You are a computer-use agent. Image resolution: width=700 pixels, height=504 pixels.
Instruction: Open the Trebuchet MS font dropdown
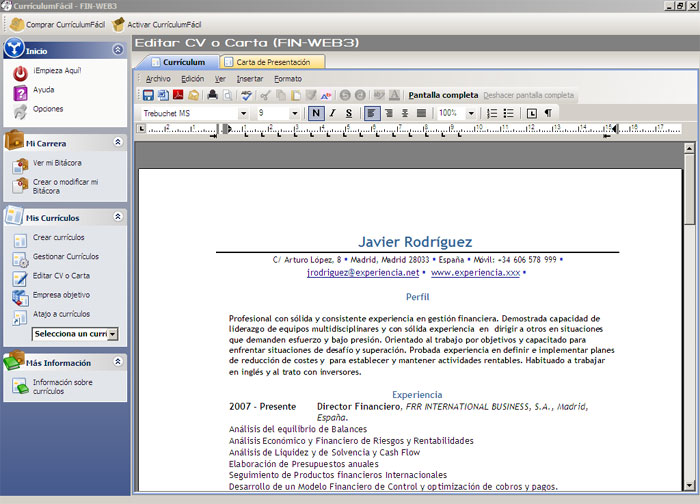(243, 113)
